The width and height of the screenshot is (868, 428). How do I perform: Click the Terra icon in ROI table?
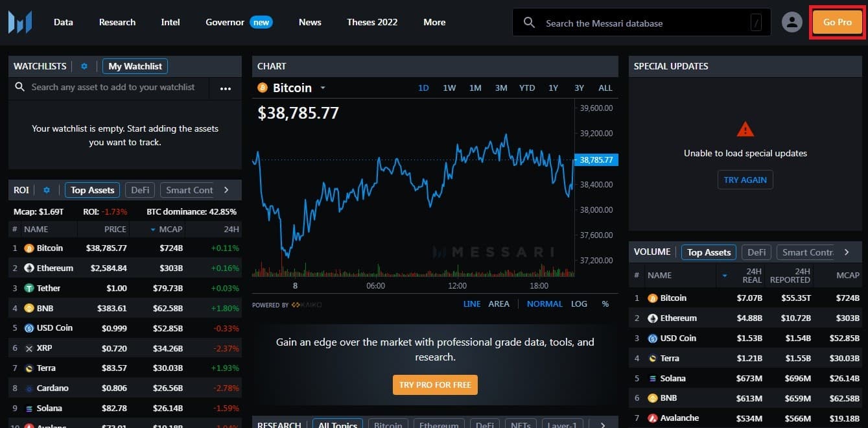coord(29,368)
